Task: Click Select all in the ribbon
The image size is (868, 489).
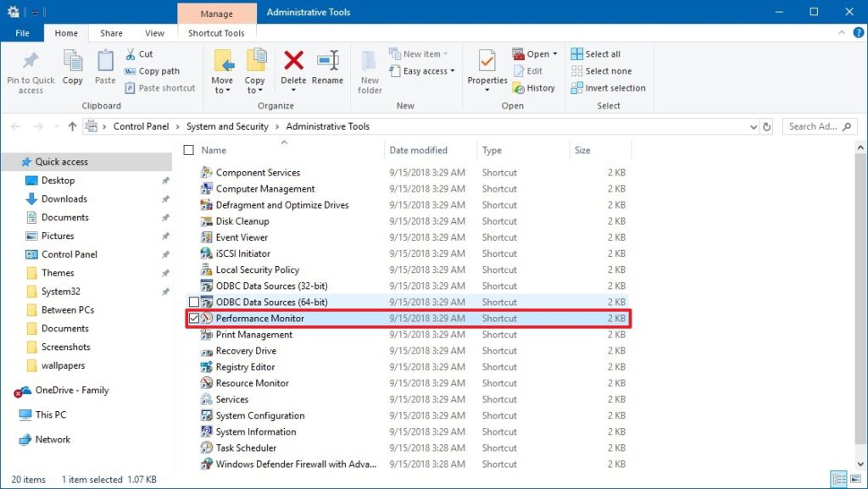Action: tap(596, 54)
